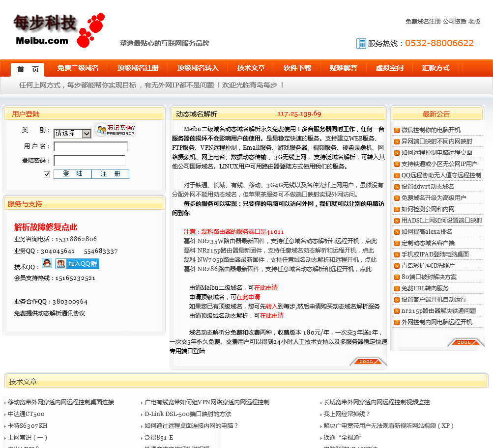This screenshot has height=448, width=493.
Task: Click the Meibu.com logo
Action: click(59, 30)
